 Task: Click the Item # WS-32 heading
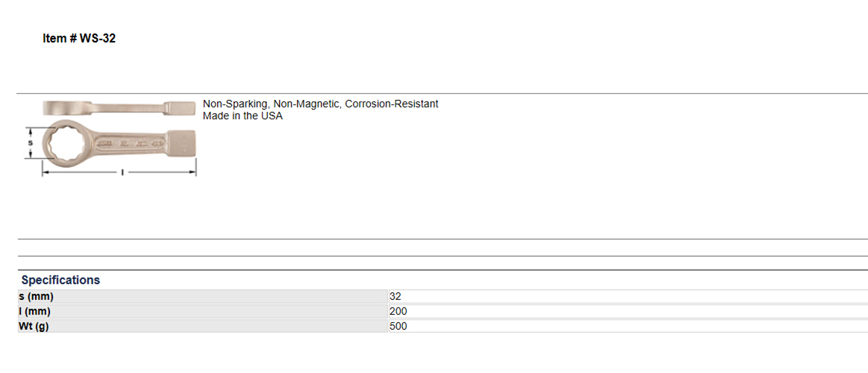(79, 39)
